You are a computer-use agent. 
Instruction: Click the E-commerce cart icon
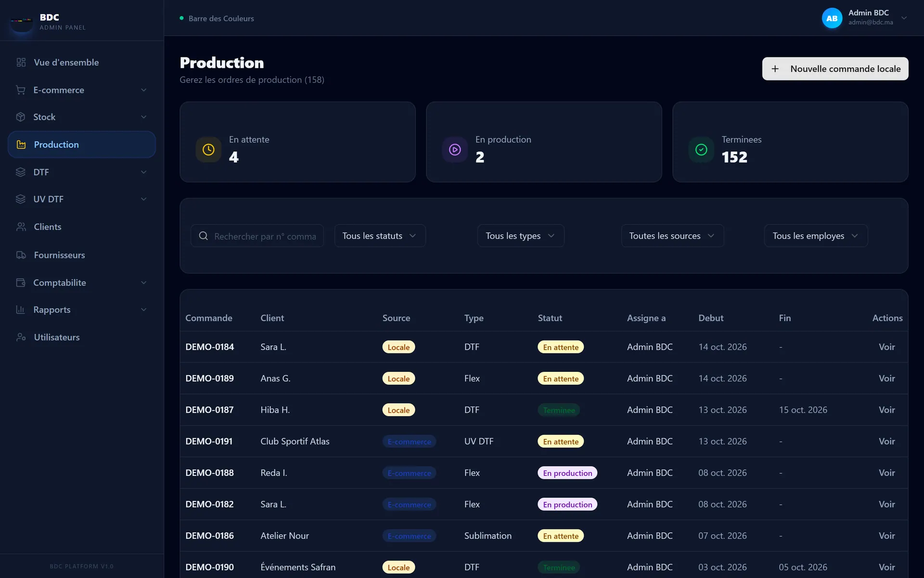pos(21,90)
